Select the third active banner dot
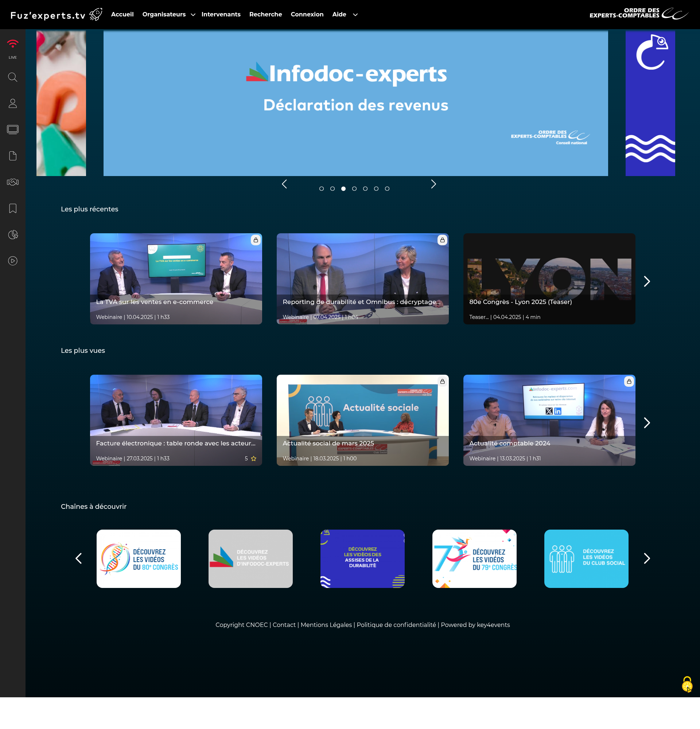700x729 pixels. [343, 188]
